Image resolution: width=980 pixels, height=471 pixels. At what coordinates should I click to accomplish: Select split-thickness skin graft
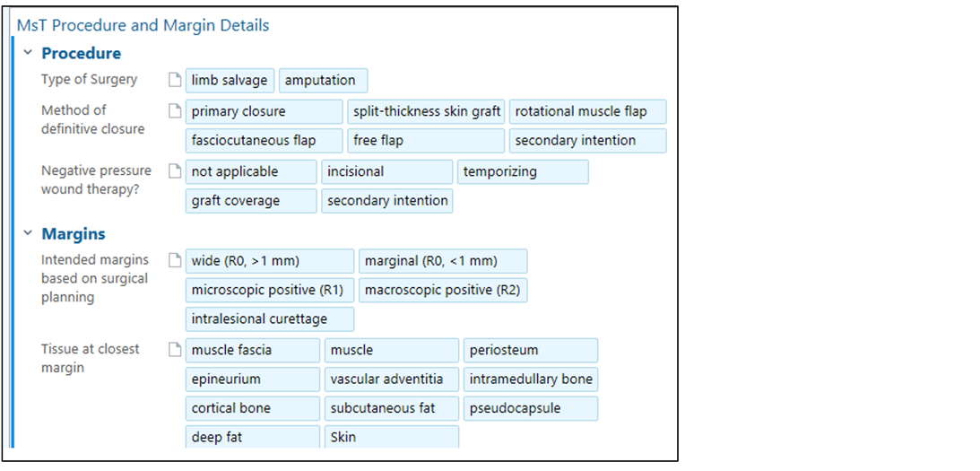426,111
